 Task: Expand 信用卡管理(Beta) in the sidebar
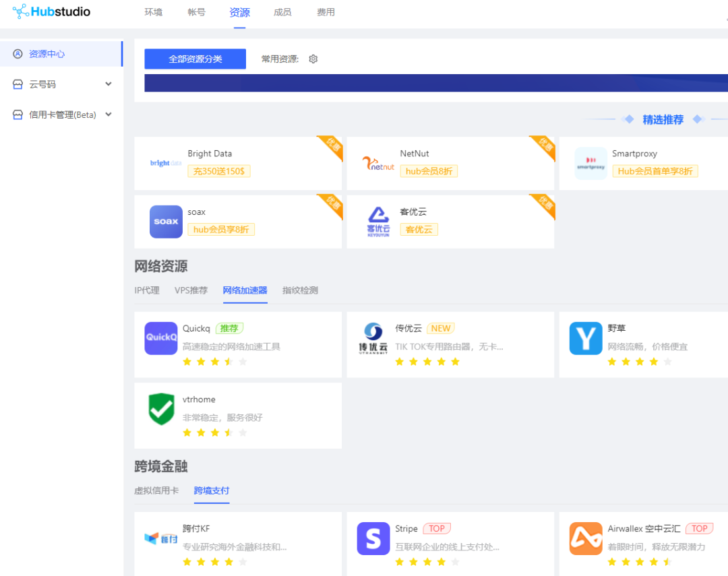tap(61, 115)
